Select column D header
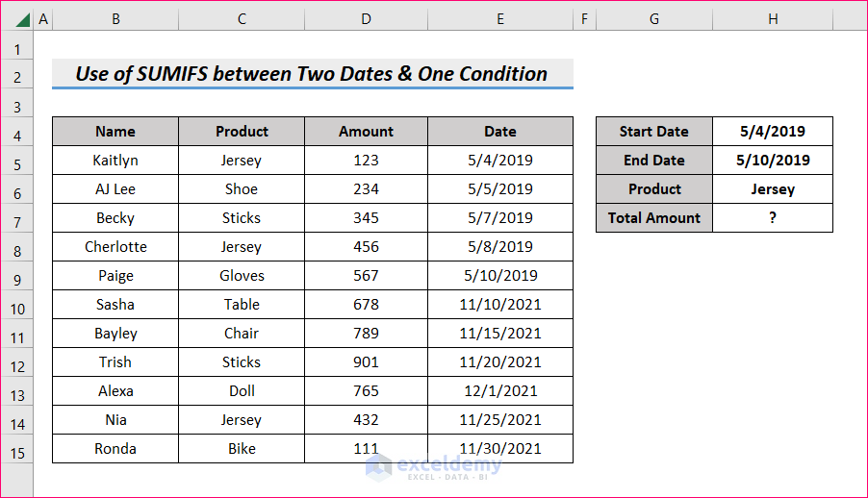The width and height of the screenshot is (868, 498). point(366,18)
